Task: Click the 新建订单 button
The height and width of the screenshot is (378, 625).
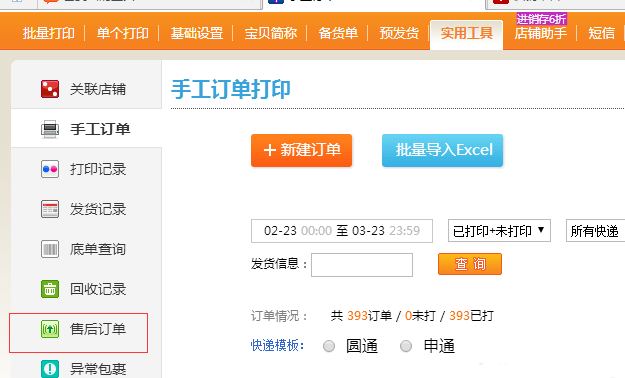Action: coord(301,150)
